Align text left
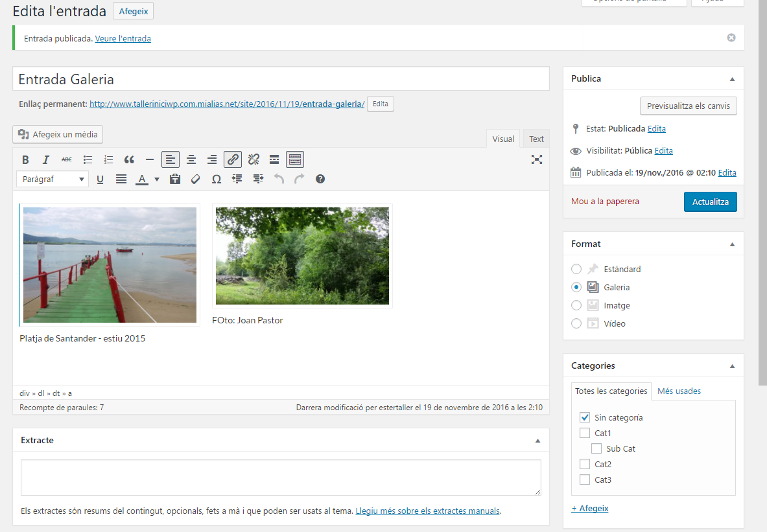 tap(171, 159)
